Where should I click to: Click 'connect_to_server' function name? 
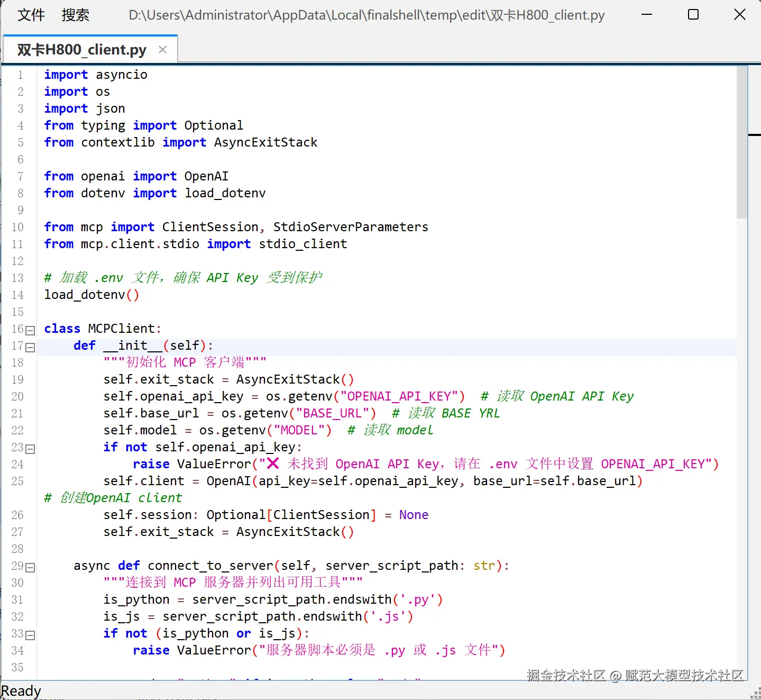click(210, 566)
